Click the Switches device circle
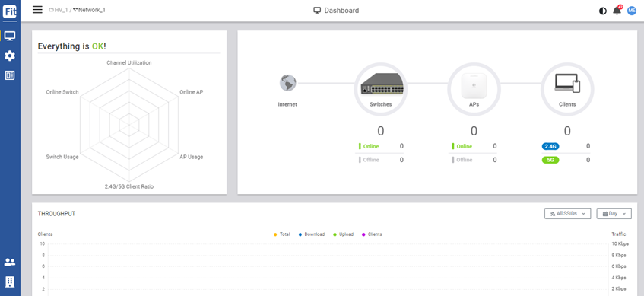Viewport: 644px width, 296px height. click(381, 89)
